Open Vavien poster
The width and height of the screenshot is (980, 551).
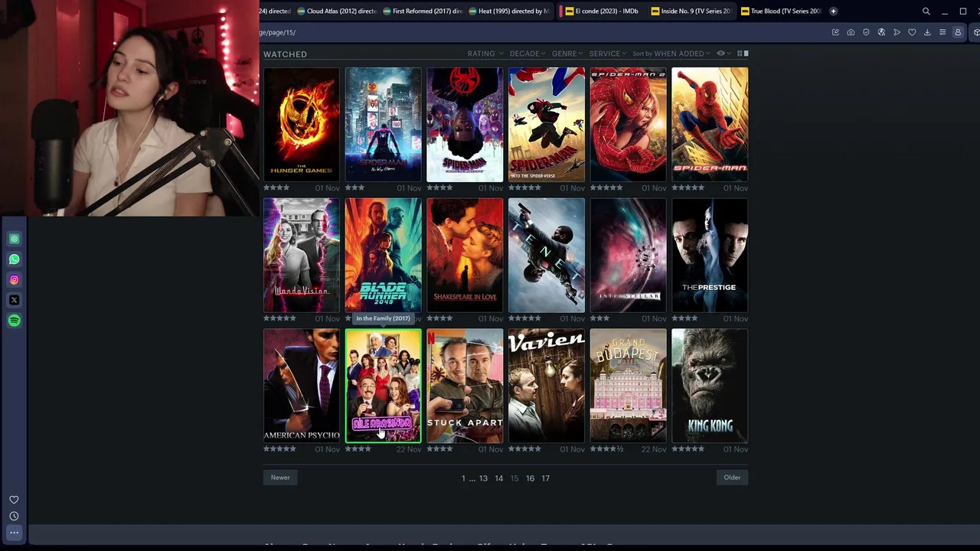click(x=547, y=386)
